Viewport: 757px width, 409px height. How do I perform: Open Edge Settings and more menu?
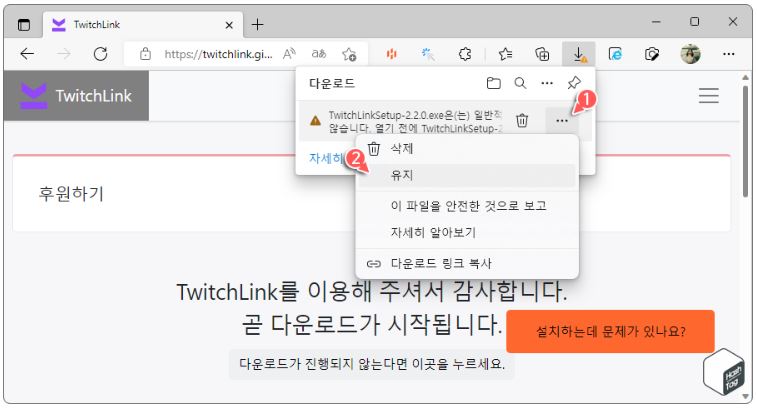pyautogui.click(x=729, y=54)
